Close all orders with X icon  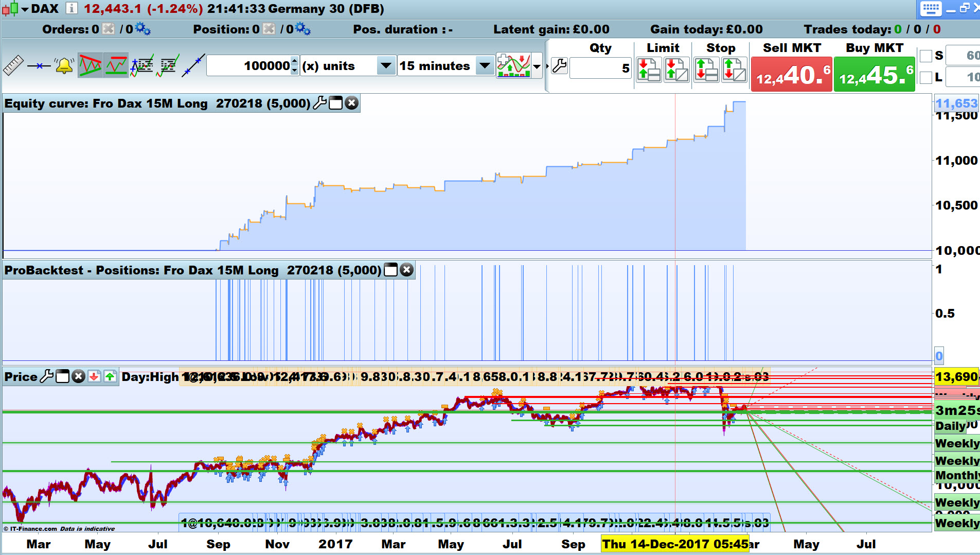tap(109, 29)
